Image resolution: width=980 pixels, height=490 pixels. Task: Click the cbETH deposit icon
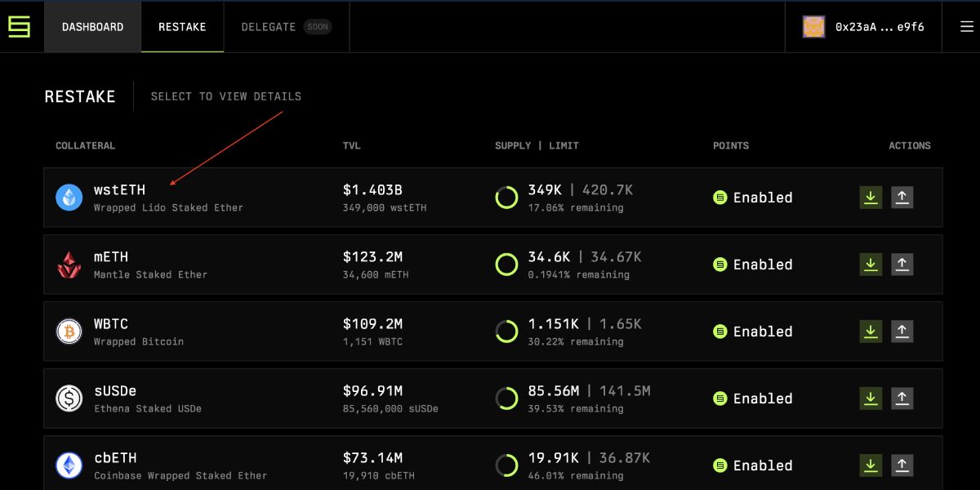[x=871, y=465]
